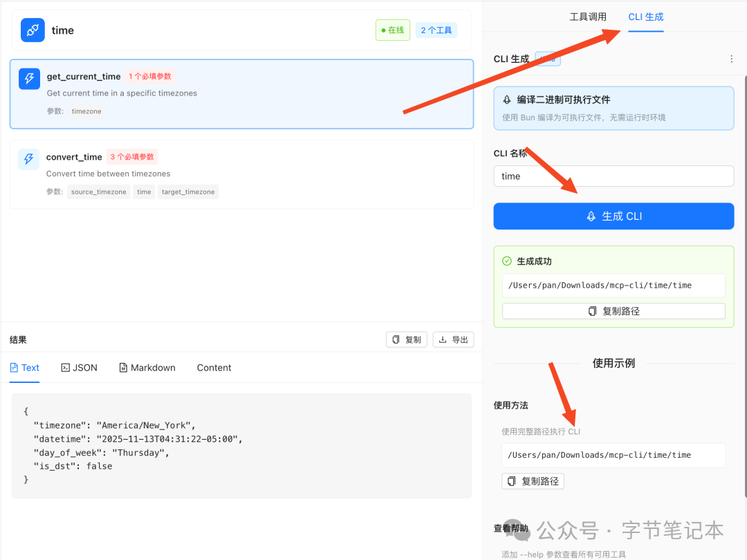Click the 'Convert time between timezones' description

pos(108,174)
